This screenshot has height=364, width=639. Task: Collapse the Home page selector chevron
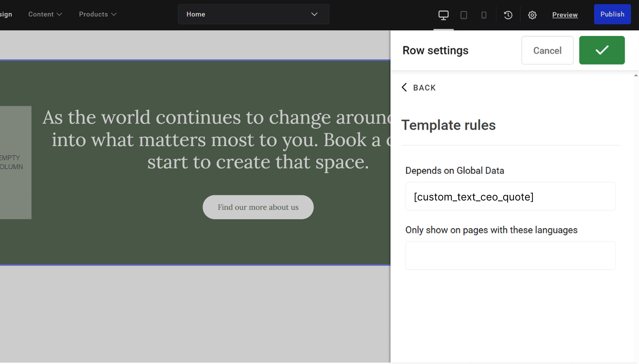pos(314,14)
